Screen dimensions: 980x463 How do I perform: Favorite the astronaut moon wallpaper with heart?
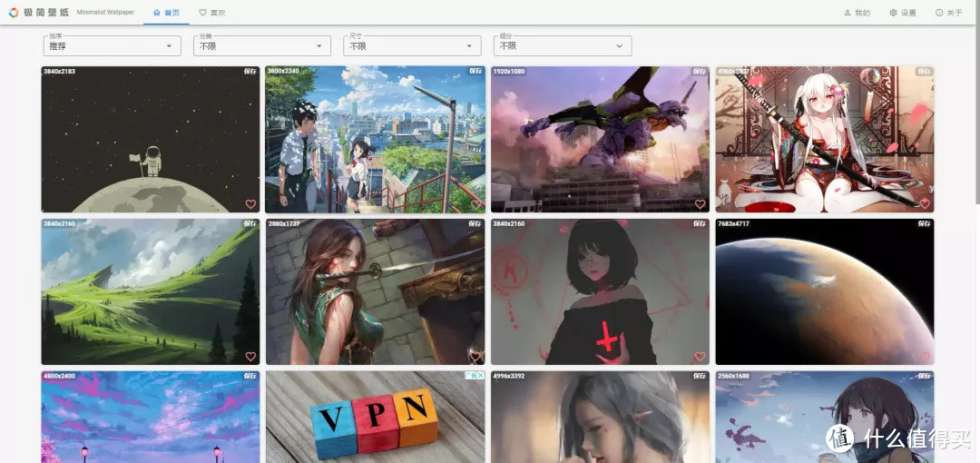tap(250, 204)
